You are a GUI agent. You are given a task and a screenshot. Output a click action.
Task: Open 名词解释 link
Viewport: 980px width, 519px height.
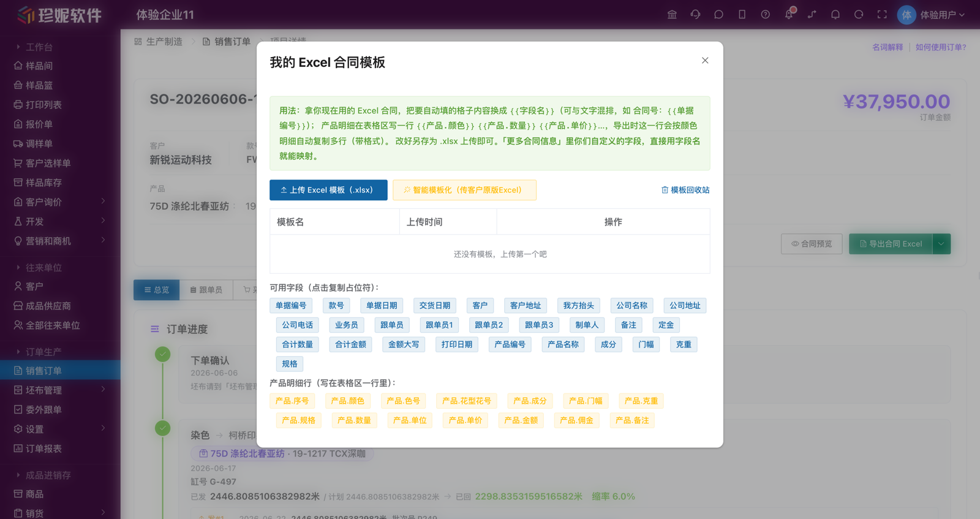click(888, 47)
